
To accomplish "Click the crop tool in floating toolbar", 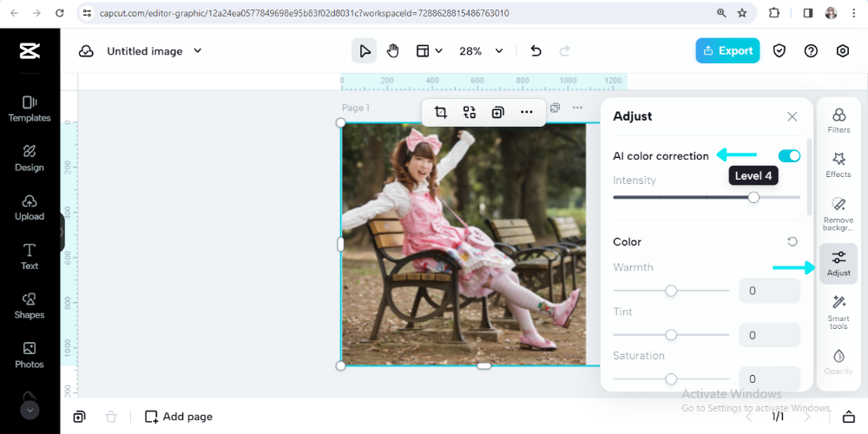I will (x=441, y=112).
